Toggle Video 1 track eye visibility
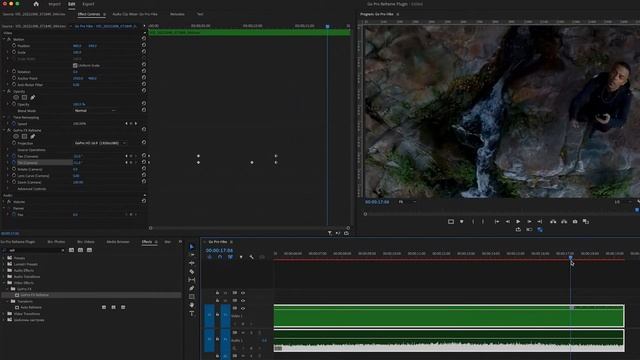 [x=243, y=309]
